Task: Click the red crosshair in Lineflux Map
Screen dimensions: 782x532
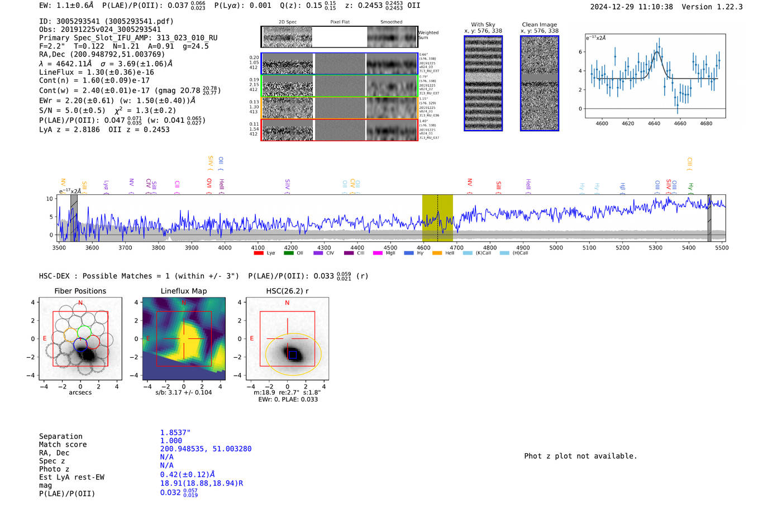Action: (184, 339)
